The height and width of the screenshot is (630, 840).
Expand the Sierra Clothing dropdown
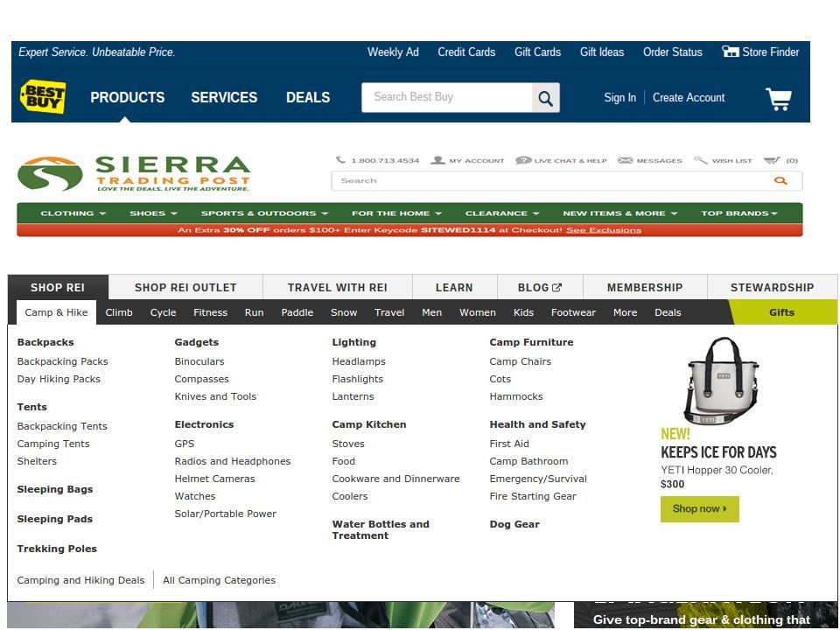click(x=73, y=213)
